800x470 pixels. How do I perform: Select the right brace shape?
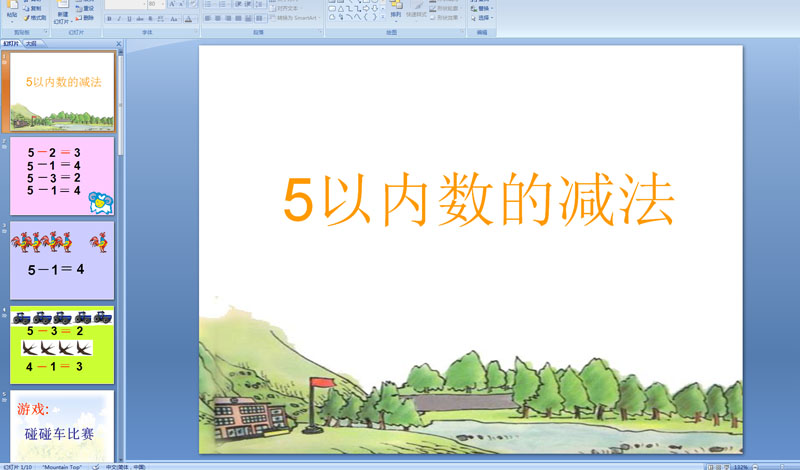[374, 17]
